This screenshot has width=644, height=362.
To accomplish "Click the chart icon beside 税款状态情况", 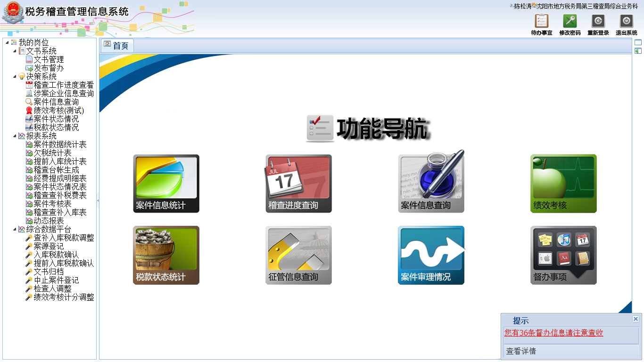I will [29, 128].
